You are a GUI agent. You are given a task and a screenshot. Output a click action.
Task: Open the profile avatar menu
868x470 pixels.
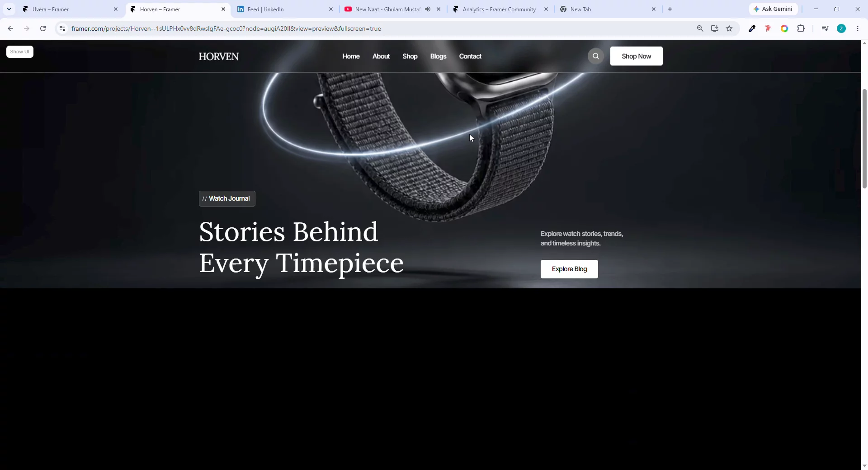(x=841, y=28)
